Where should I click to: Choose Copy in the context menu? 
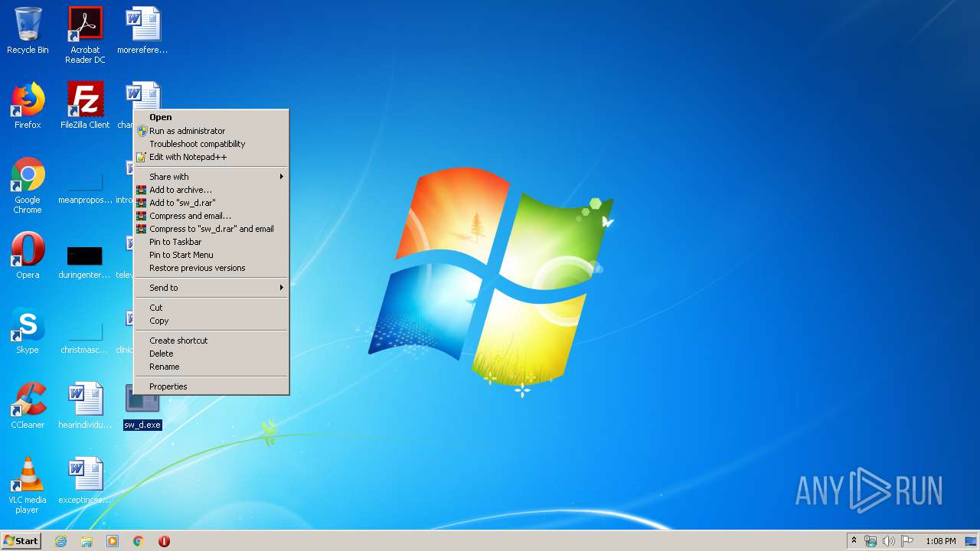tap(211, 321)
